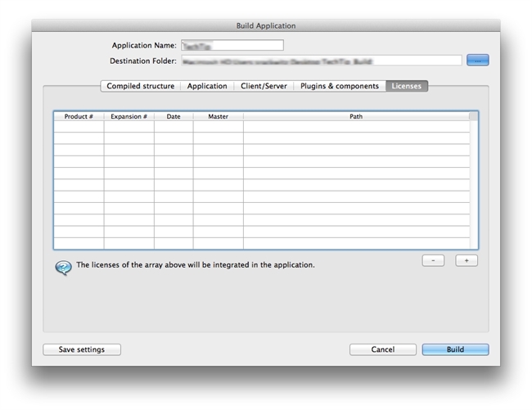Sort by the Date column header

pyautogui.click(x=174, y=117)
